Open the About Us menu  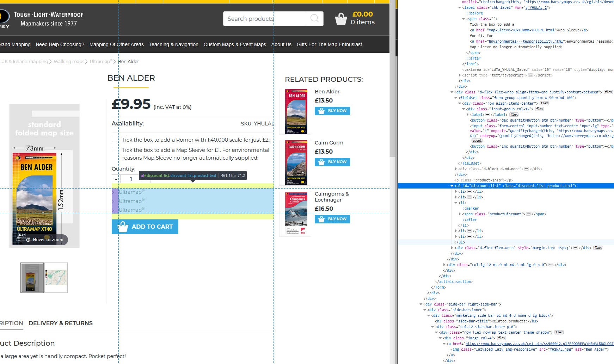tap(281, 44)
